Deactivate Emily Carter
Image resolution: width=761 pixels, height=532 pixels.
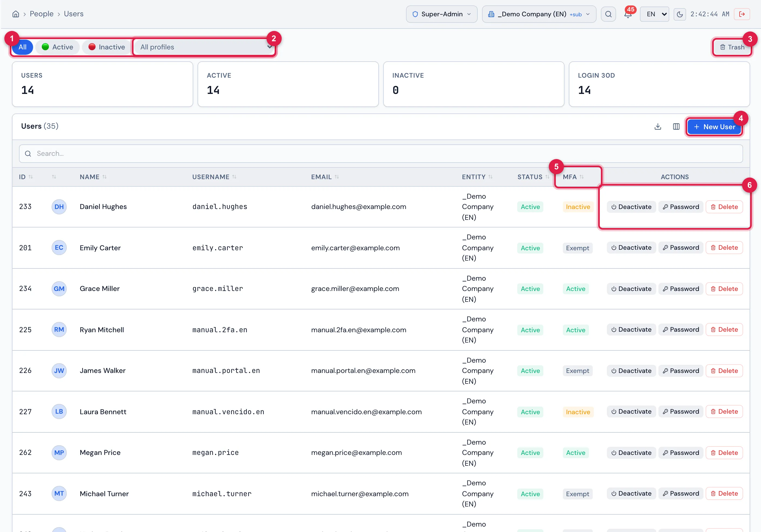[x=631, y=248]
